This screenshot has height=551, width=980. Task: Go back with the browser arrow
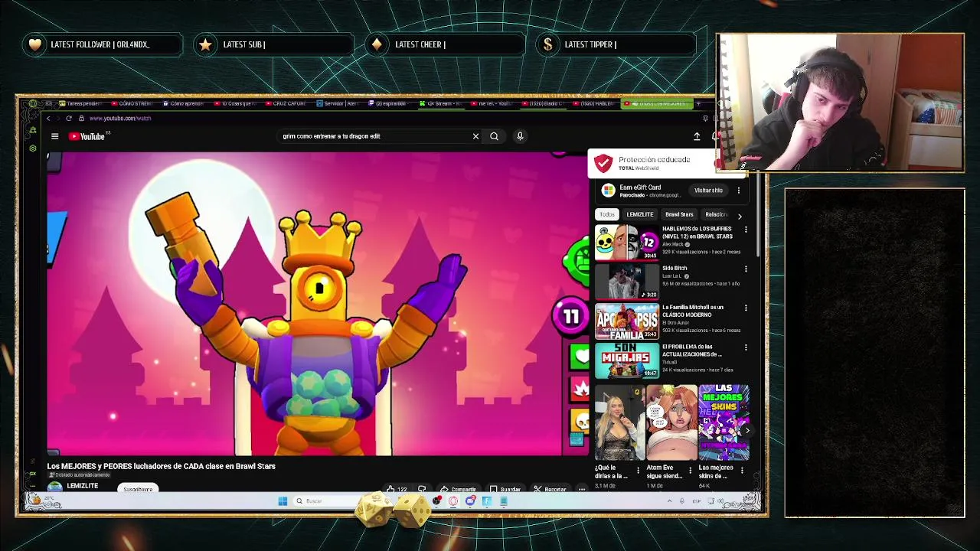[48, 119]
